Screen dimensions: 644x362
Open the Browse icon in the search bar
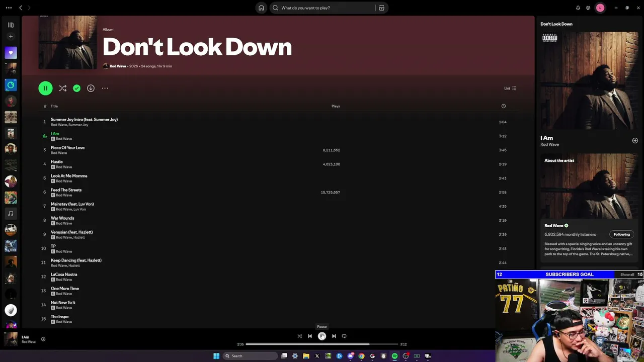tap(381, 8)
